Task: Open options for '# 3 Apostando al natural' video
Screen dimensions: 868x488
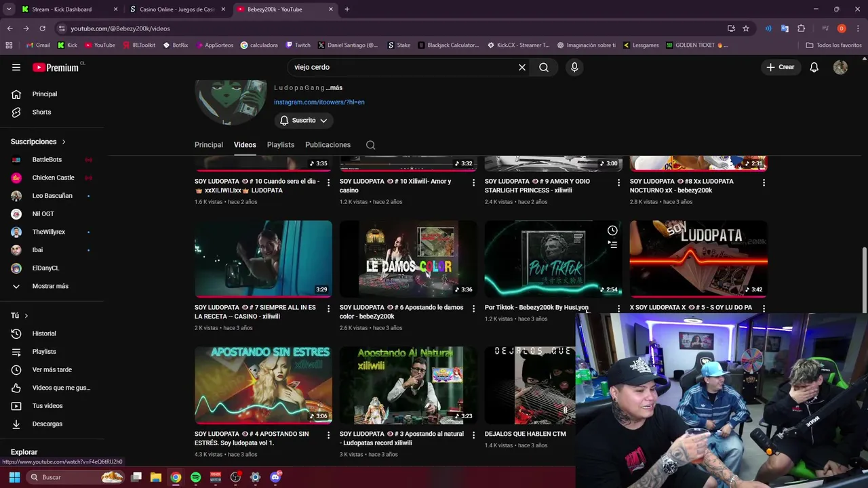Action: pos(474,435)
